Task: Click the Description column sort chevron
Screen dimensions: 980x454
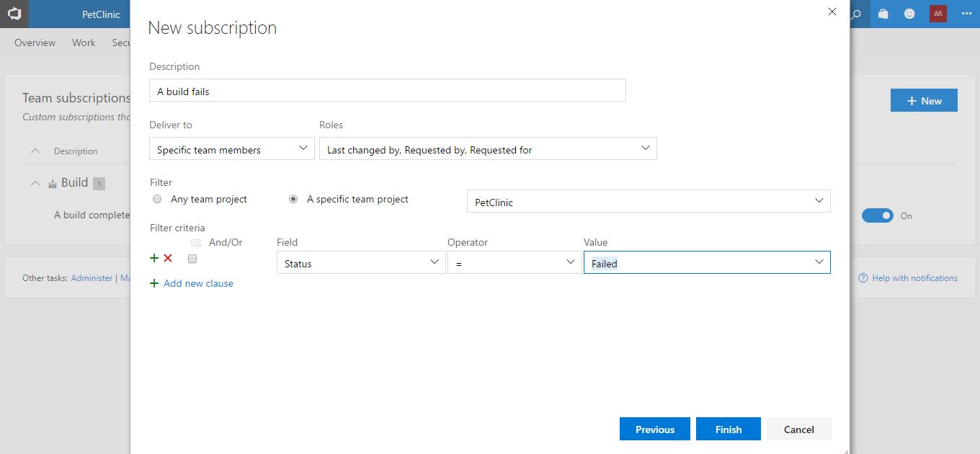Action: tap(35, 151)
